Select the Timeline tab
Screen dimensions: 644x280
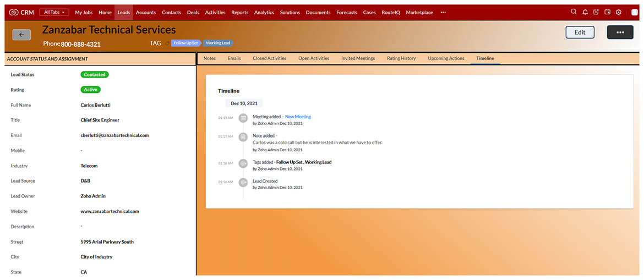pyautogui.click(x=485, y=58)
